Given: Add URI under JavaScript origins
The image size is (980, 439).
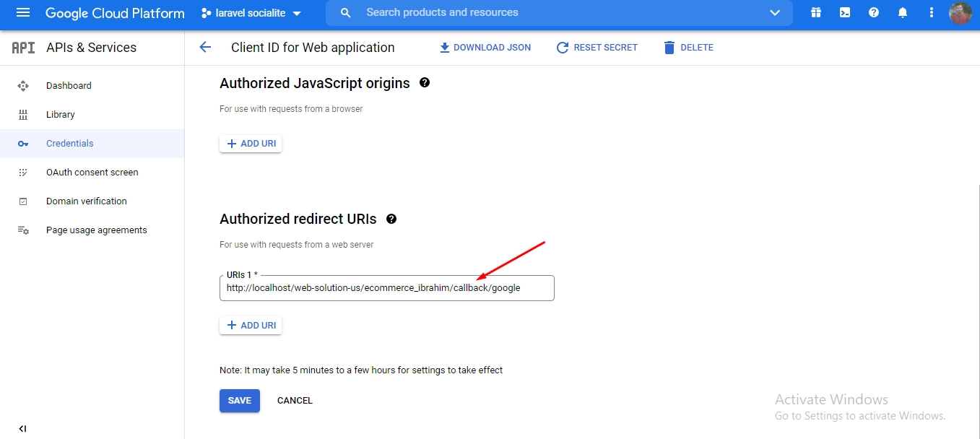Looking at the screenshot, I should (x=251, y=144).
